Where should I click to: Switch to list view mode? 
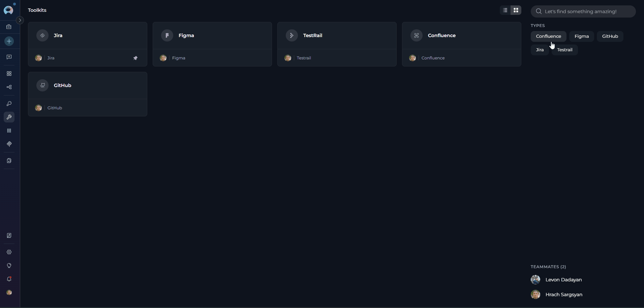[x=504, y=10]
